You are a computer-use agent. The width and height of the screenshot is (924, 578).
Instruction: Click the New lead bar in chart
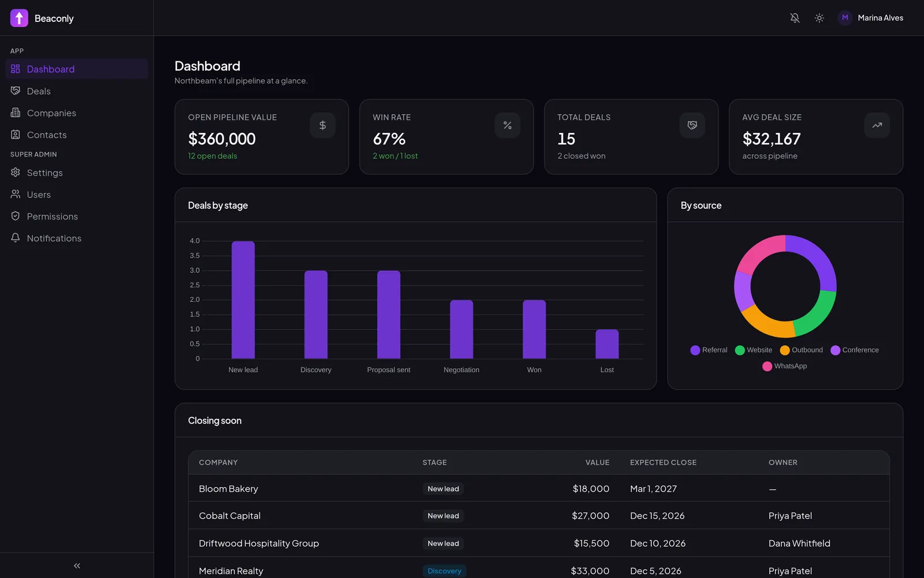[x=243, y=300]
